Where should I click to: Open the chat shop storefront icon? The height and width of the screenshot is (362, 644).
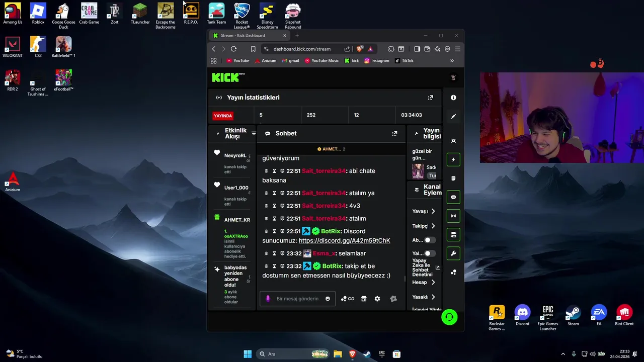pyautogui.click(x=364, y=299)
